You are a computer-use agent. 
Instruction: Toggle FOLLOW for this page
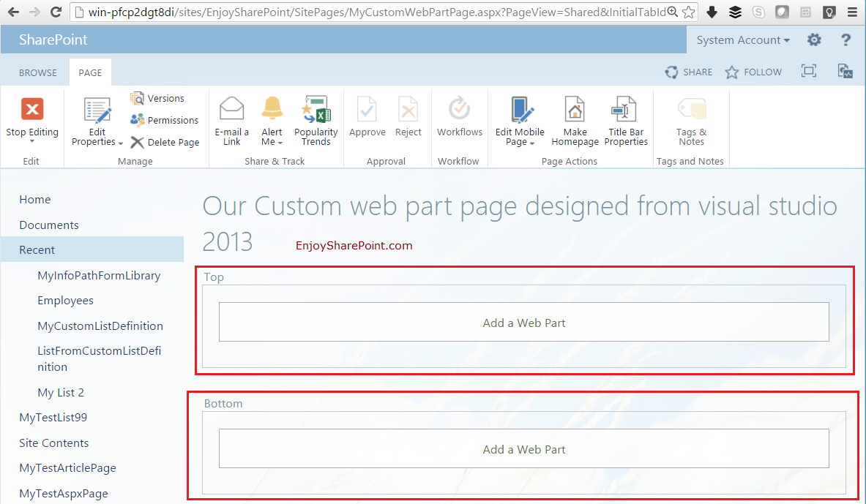click(x=753, y=72)
